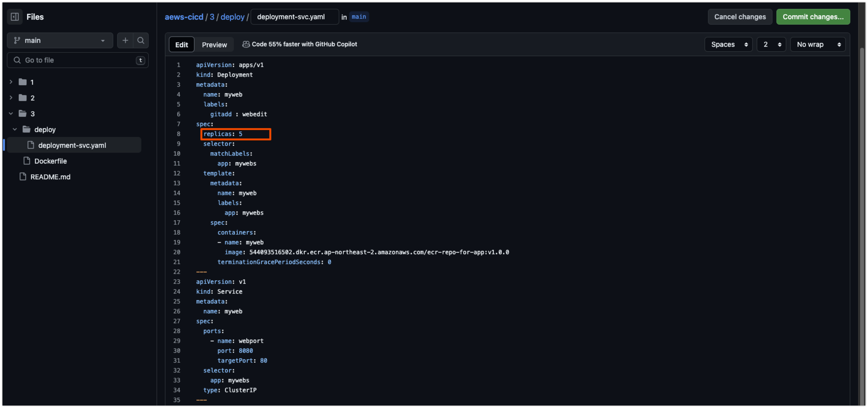Expand folder 2 chevron
The width and height of the screenshot is (868, 408).
[x=11, y=98]
